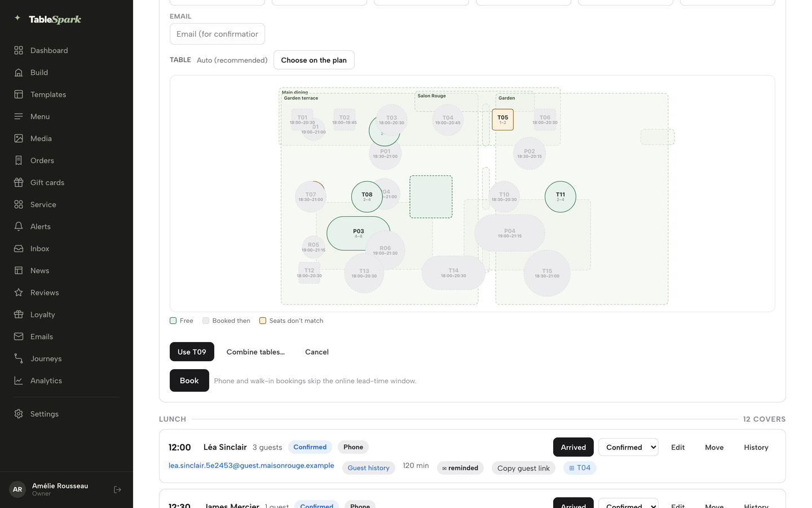
Task: Select free table T08 on the plan
Action: pos(367,196)
